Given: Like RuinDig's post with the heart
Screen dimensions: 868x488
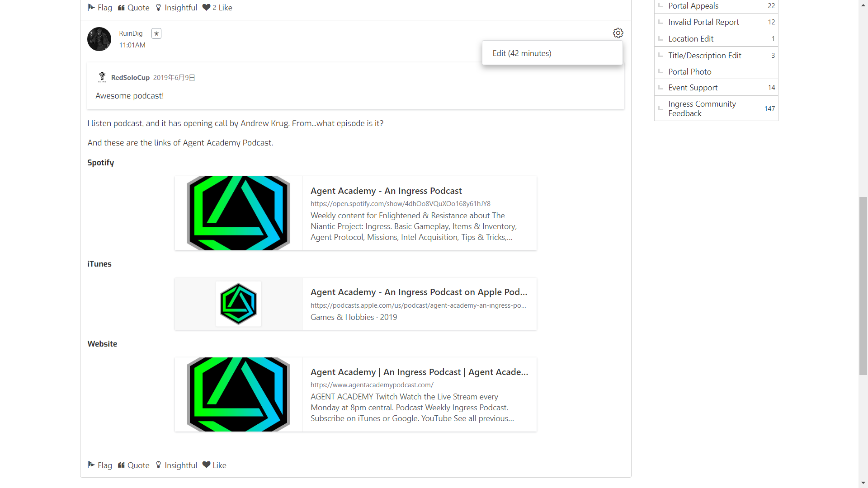Looking at the screenshot, I should [x=207, y=465].
